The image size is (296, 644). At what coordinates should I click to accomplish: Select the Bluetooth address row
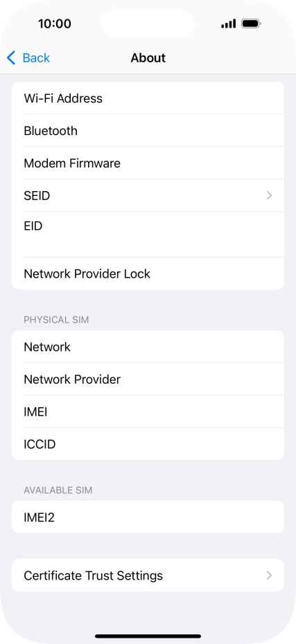(148, 131)
